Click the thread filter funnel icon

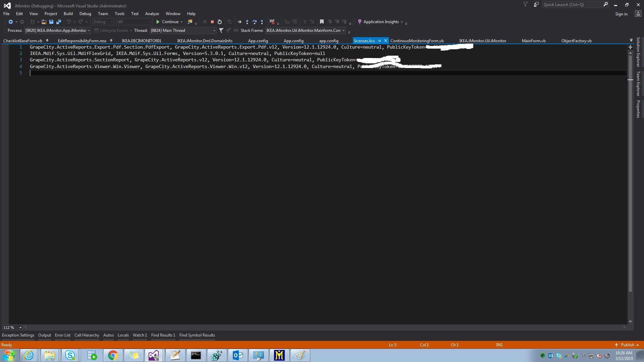pos(221,31)
